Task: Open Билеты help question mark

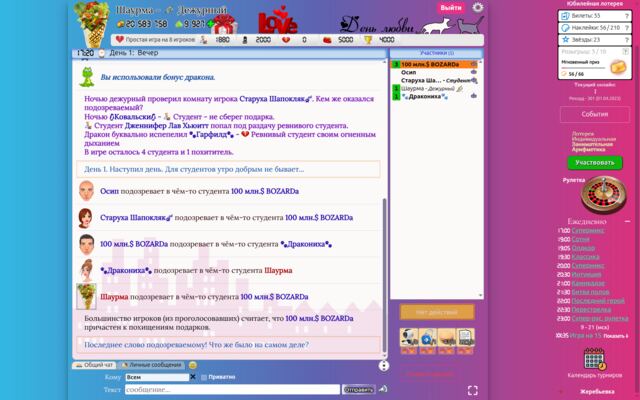Action: [x=627, y=16]
